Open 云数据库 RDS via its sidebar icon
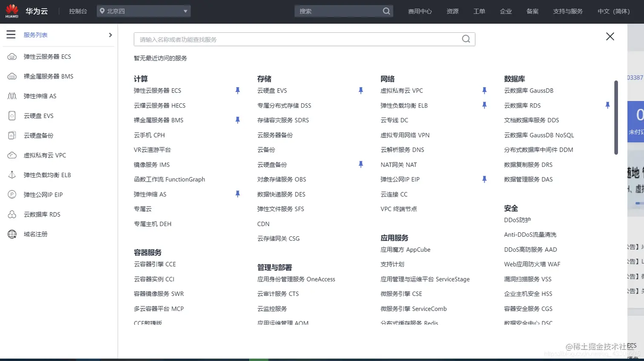The image size is (644, 361). [12, 213]
